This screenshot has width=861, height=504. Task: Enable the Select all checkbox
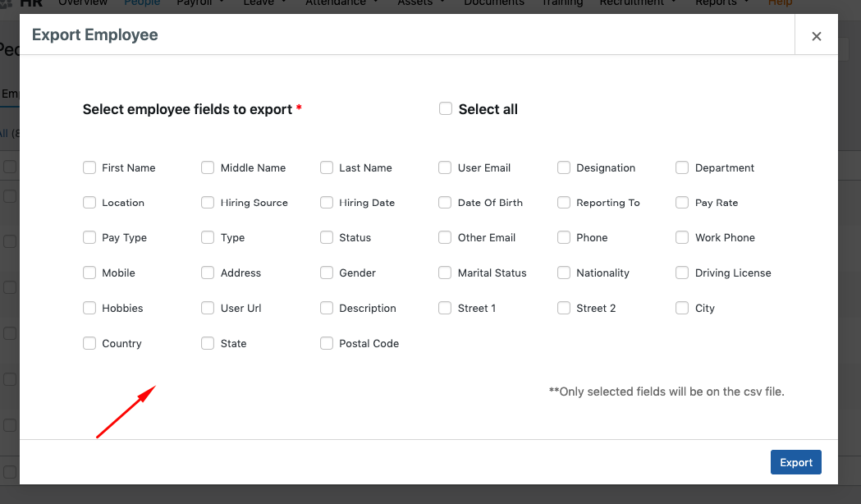click(x=445, y=108)
